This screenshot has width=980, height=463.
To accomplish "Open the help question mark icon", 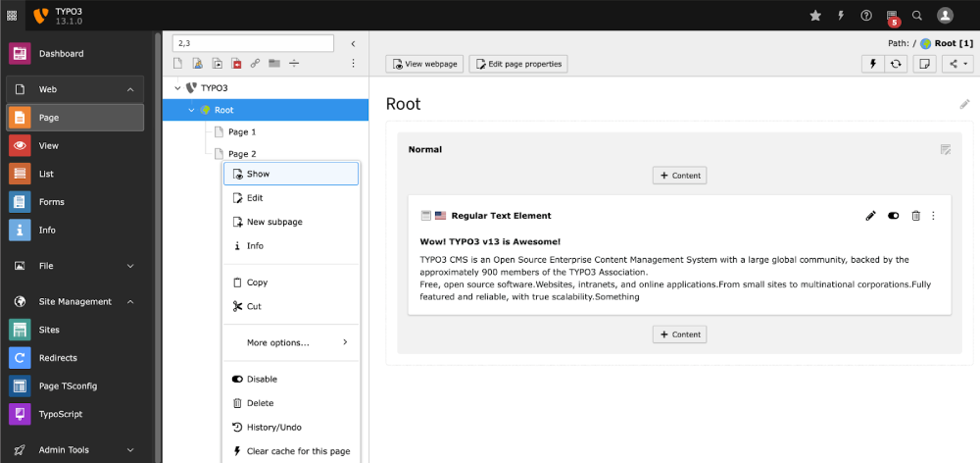I will tap(866, 16).
